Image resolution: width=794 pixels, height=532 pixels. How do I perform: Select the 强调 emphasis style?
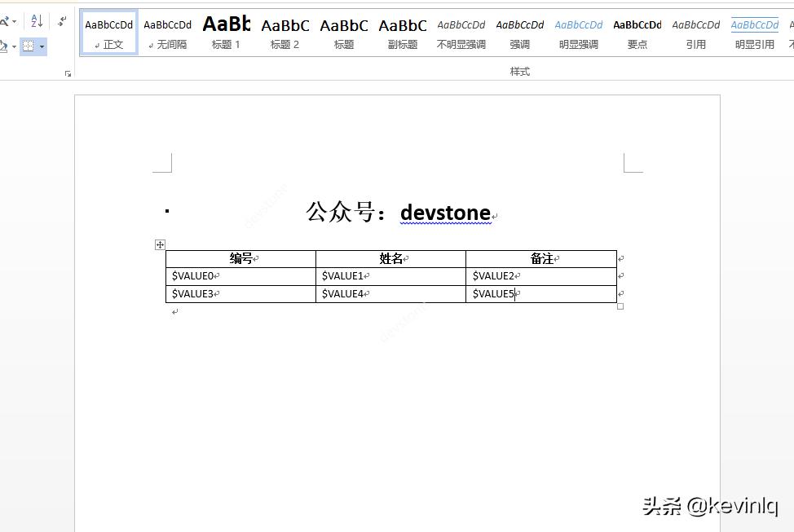click(519, 33)
